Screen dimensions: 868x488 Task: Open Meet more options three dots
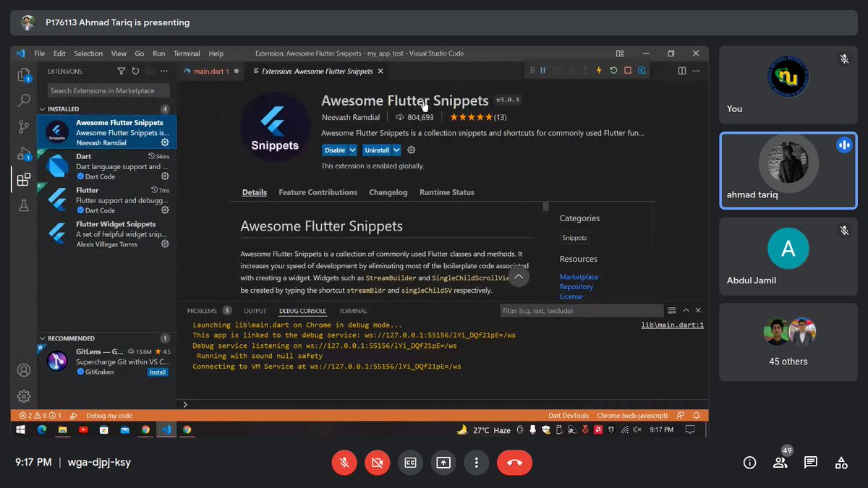point(475,463)
